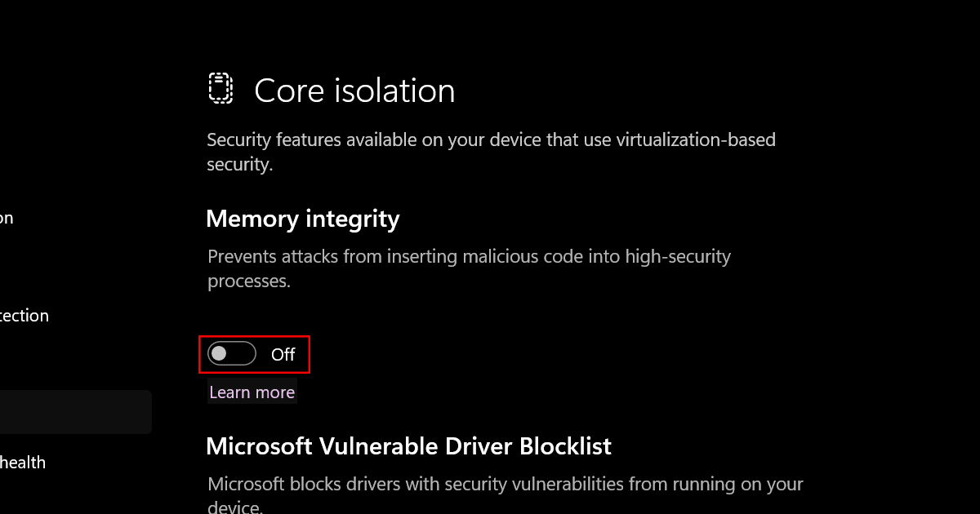Click the round knob of the Memory integrity switch
Screen dimensions: 980x514
[x=219, y=354]
